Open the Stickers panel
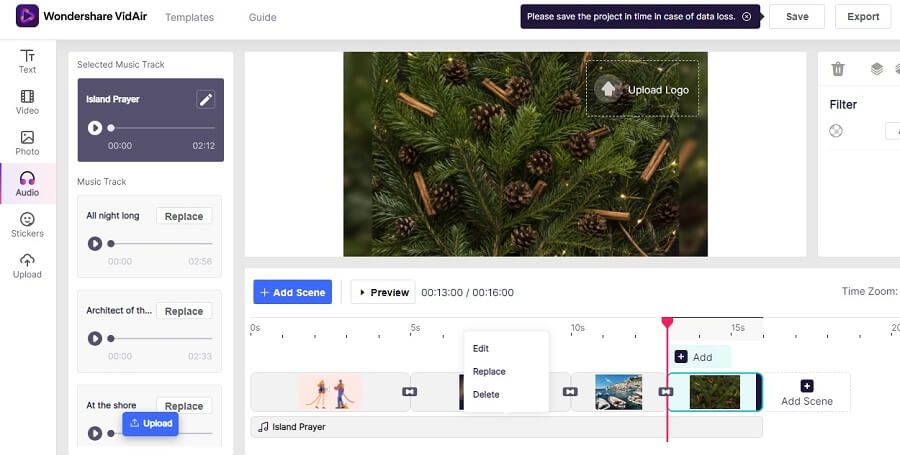This screenshot has width=900, height=455. 27,225
